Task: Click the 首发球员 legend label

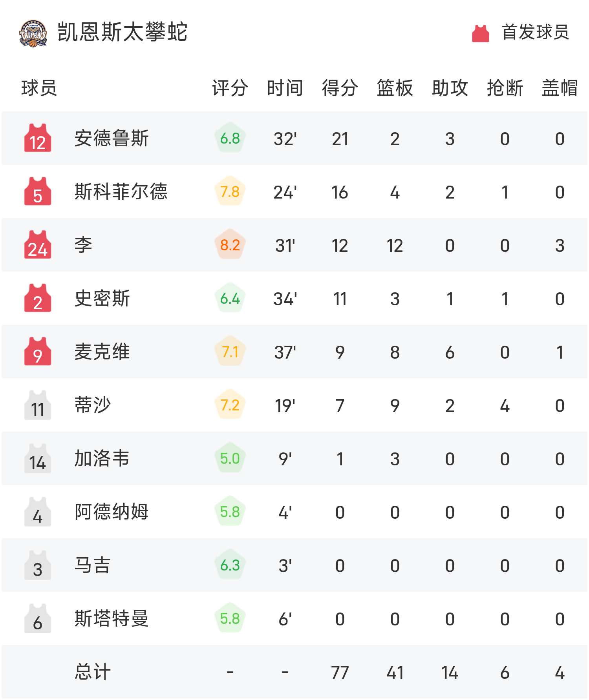Action: click(535, 32)
